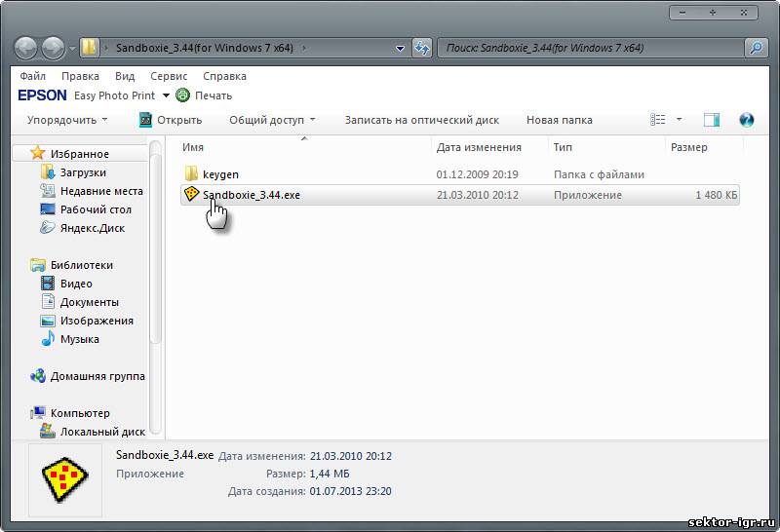Open the Видео library
The width and height of the screenshot is (780, 532).
pos(76,284)
